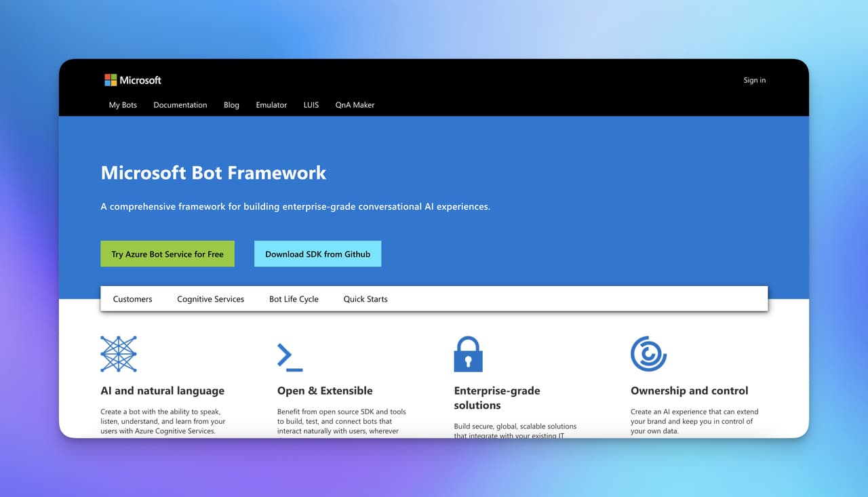Viewport: 868px width, 497px height.
Task: Click Download SDK from Github button
Action: pyautogui.click(x=317, y=254)
